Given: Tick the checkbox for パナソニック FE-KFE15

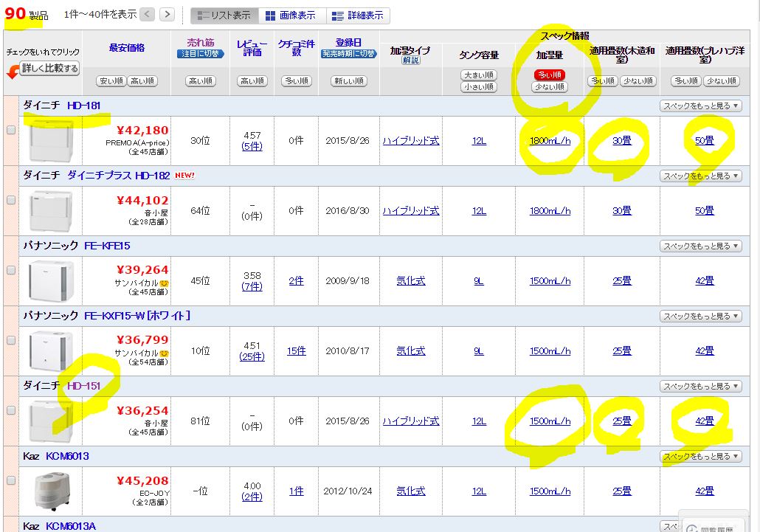Looking at the screenshot, I should tap(10, 270).
